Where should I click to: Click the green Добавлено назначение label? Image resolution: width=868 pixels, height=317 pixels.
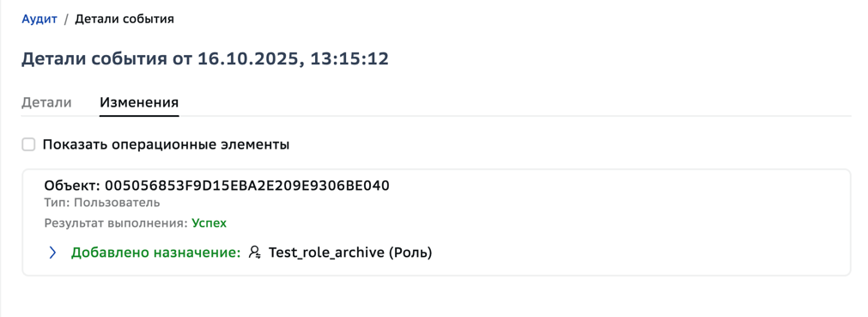point(155,253)
